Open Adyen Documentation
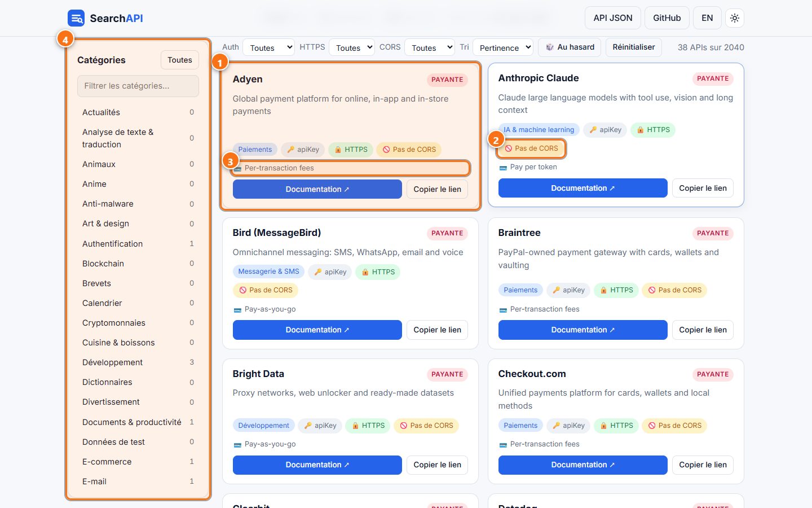 (x=317, y=189)
